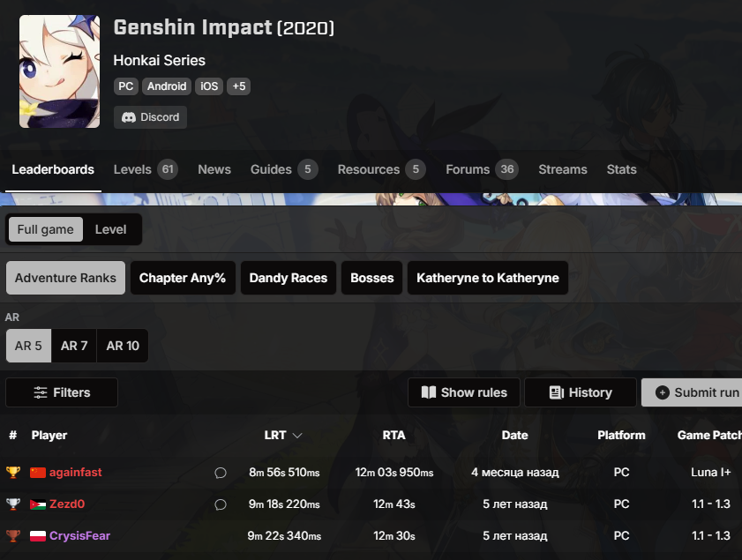Select the Chapter Any% category
742x560 pixels.
(183, 278)
